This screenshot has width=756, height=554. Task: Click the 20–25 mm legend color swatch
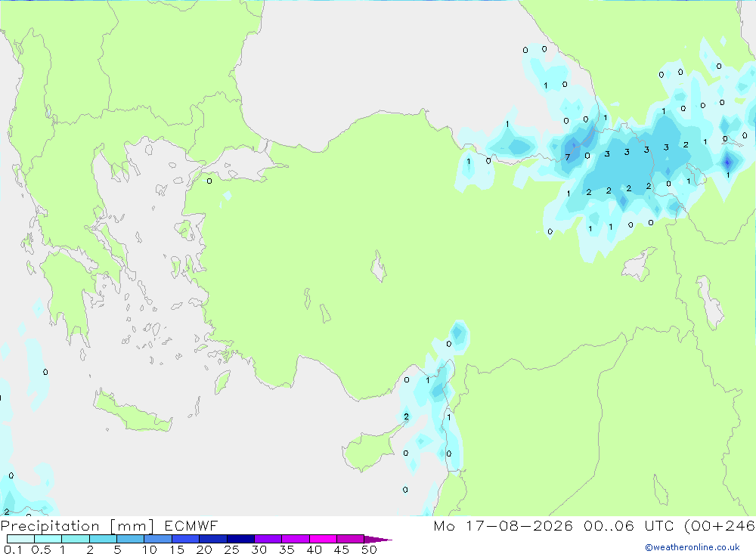[213, 539]
